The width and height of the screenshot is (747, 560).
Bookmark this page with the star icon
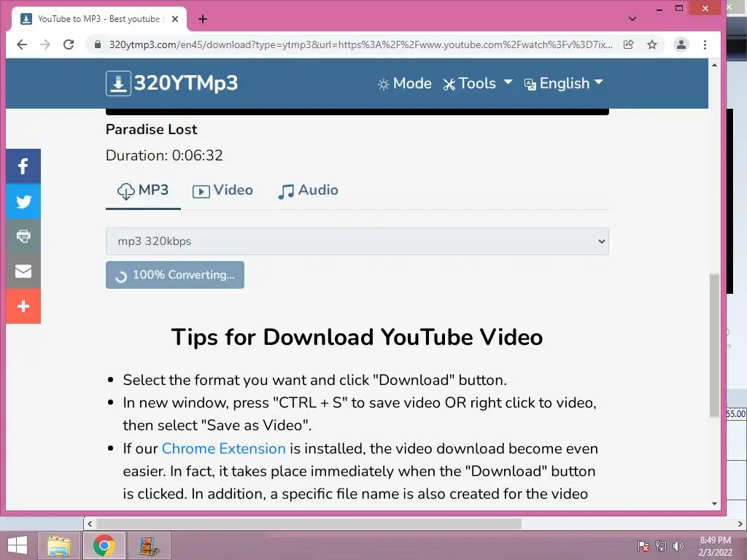click(652, 44)
